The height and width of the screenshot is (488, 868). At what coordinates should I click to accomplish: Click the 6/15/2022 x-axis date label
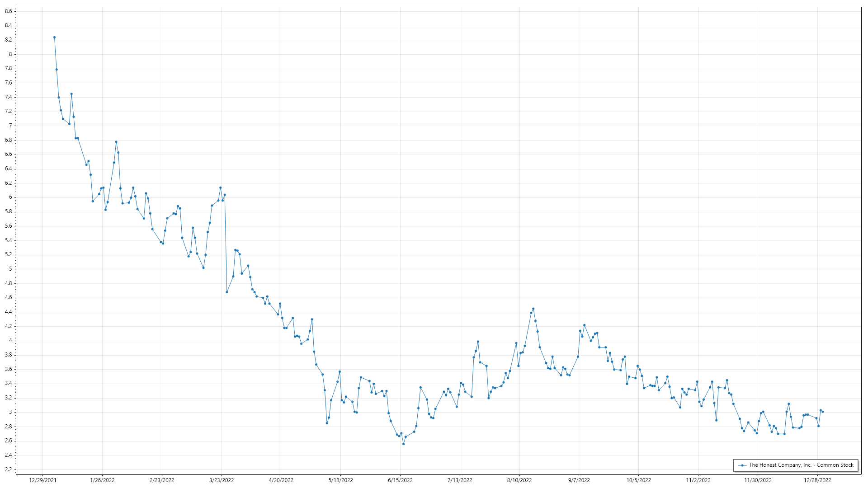pos(400,480)
